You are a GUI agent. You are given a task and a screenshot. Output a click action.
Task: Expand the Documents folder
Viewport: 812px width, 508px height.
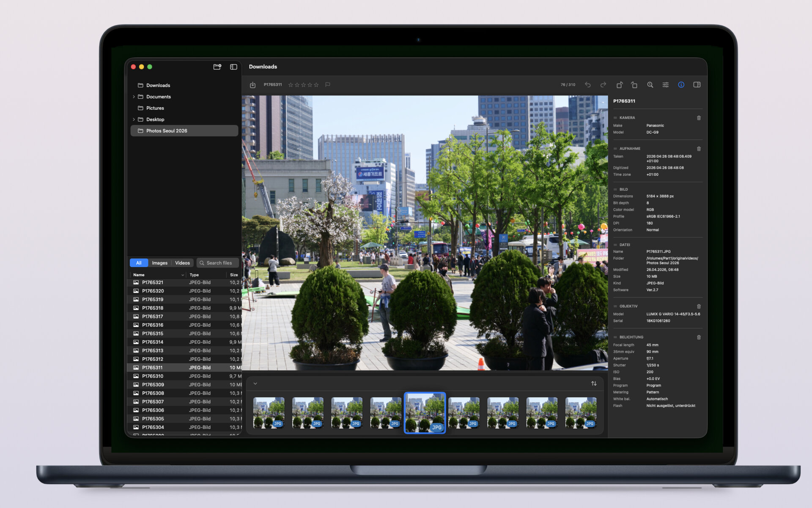click(134, 97)
